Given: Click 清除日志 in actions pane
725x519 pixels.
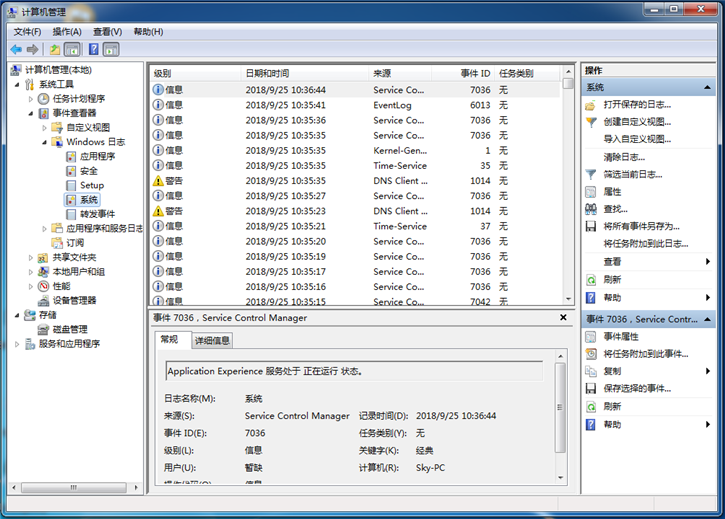Looking at the screenshot, I should click(x=623, y=157).
